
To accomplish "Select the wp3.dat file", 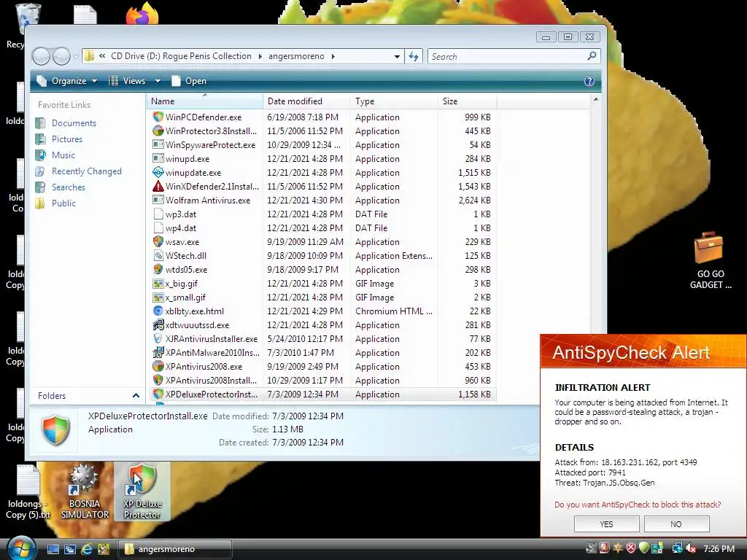I will (181, 214).
